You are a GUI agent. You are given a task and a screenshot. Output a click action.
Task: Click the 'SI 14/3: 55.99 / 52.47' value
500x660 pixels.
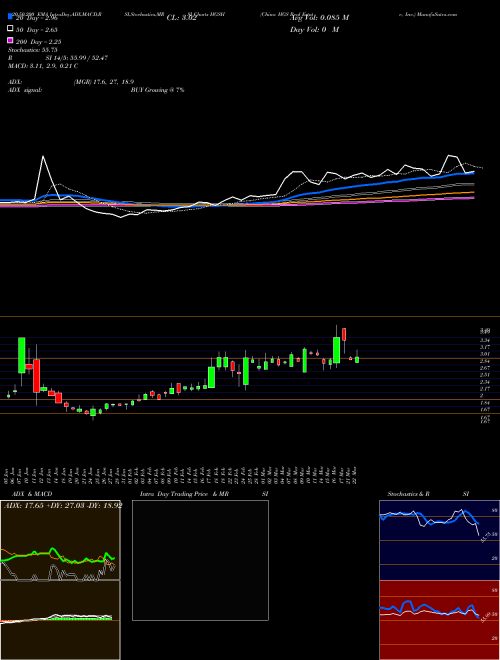[x=77, y=58]
